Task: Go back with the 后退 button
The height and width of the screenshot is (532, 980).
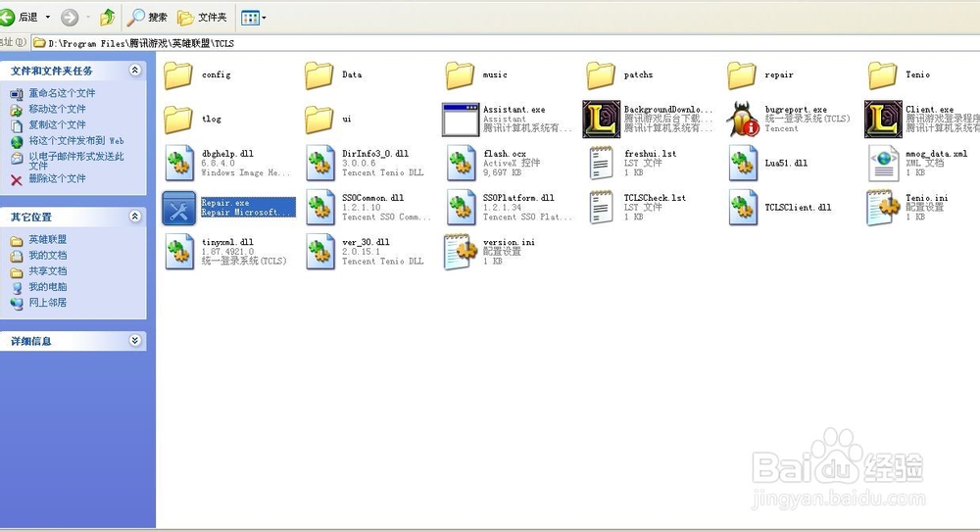Action: (x=19, y=17)
